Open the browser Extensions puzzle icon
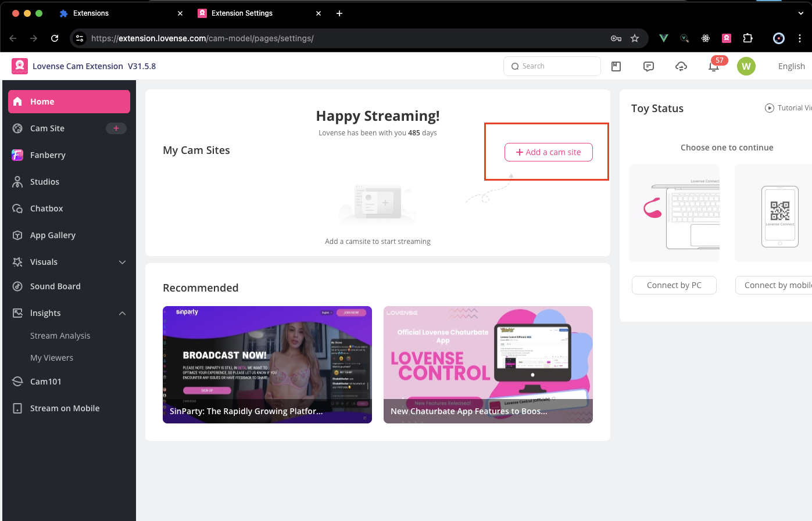812x521 pixels. 748,38
